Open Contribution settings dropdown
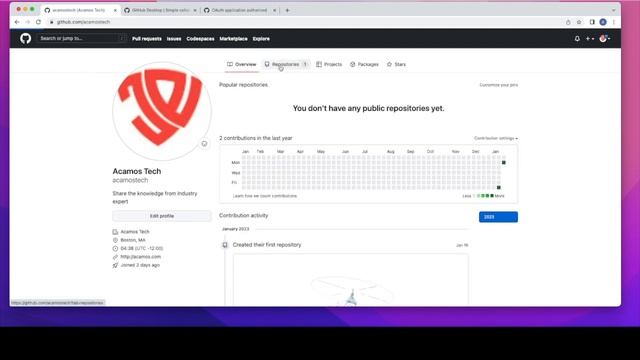This screenshot has width=640, height=360. click(x=496, y=138)
